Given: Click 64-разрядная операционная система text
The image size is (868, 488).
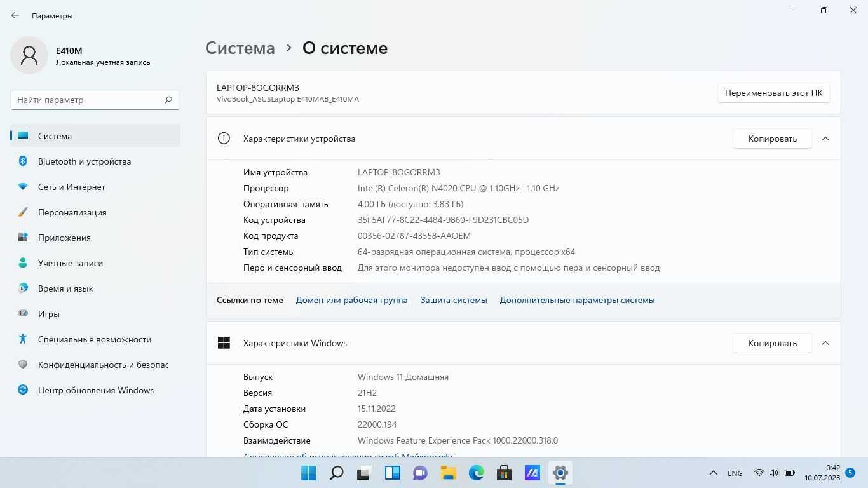Looking at the screenshot, I should [x=466, y=252].
